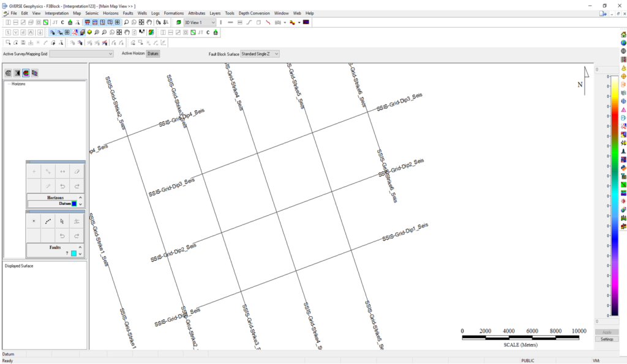Image resolution: width=627 pixels, height=364 pixels.
Task: Open the Depth Conversion menu
Action: coord(254,13)
